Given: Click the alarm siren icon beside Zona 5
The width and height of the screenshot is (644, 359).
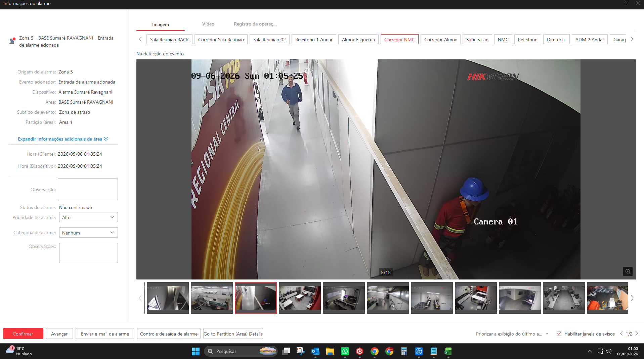Looking at the screenshot, I should 12,41.
